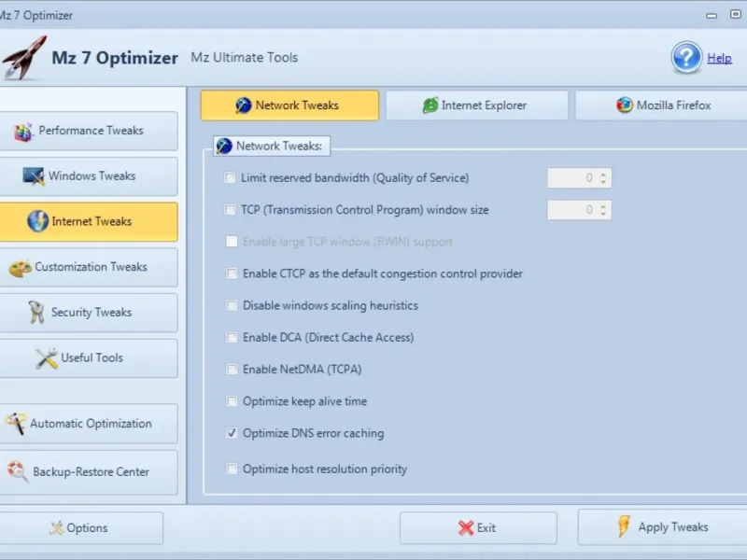
Task: Check Enable CTCP congestion control provider
Action: (x=232, y=273)
